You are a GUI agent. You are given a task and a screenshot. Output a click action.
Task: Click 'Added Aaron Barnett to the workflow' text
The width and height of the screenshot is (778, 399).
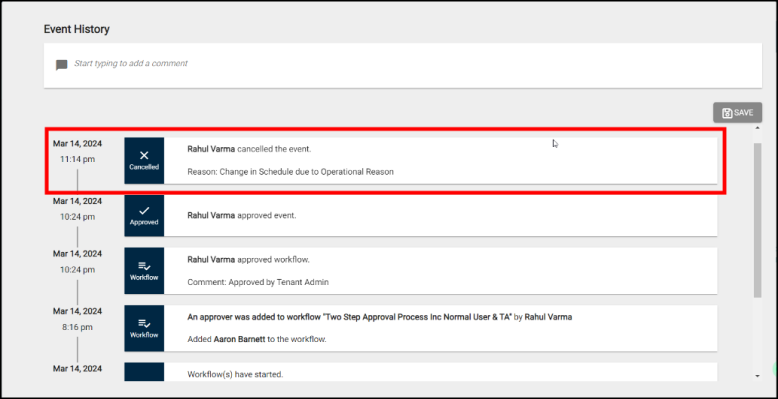pyautogui.click(x=257, y=339)
